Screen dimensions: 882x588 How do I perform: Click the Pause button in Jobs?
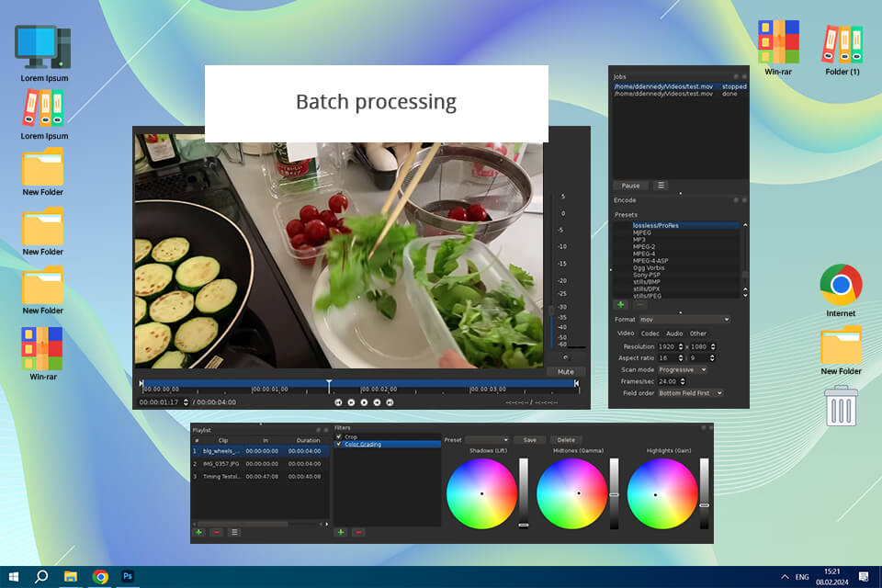point(630,186)
